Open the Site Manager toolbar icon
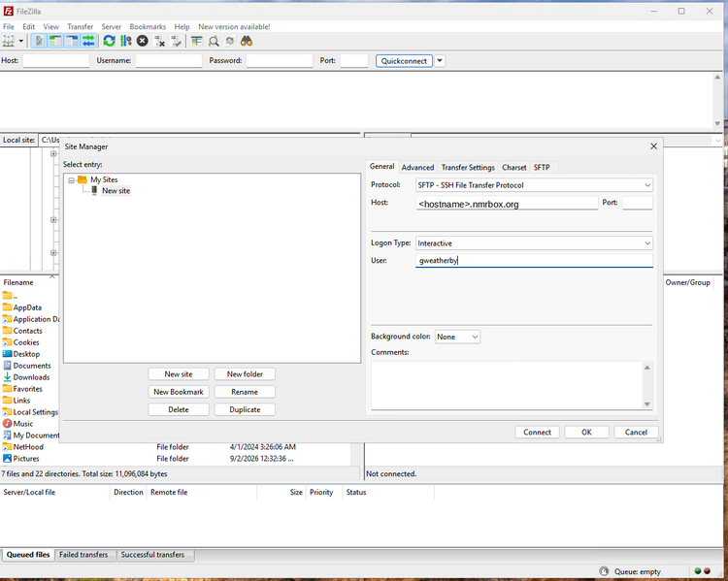Screen dimensions: 728x581 coord(9,42)
